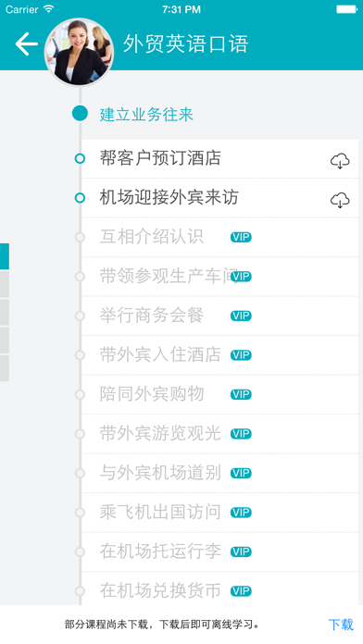This screenshot has width=363, height=644.
Task: Tap VIP badge on 互相介绍认识
Action: coord(241,238)
